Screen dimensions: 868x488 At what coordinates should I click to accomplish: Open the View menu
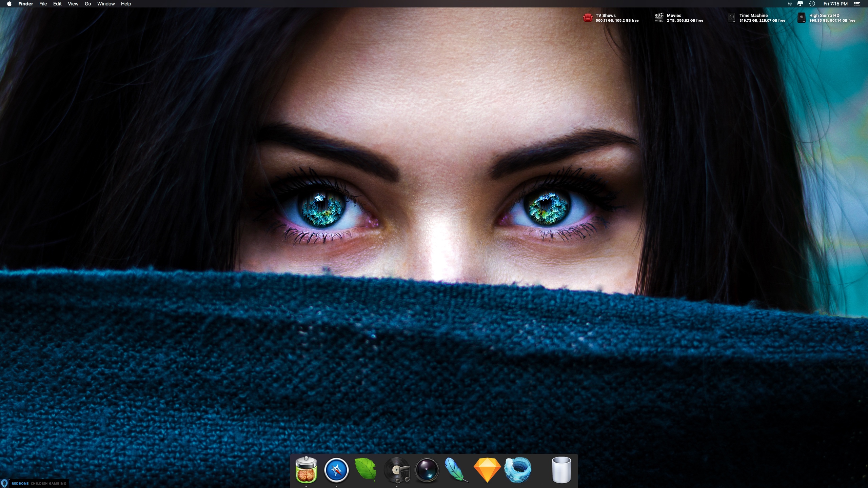click(x=73, y=4)
